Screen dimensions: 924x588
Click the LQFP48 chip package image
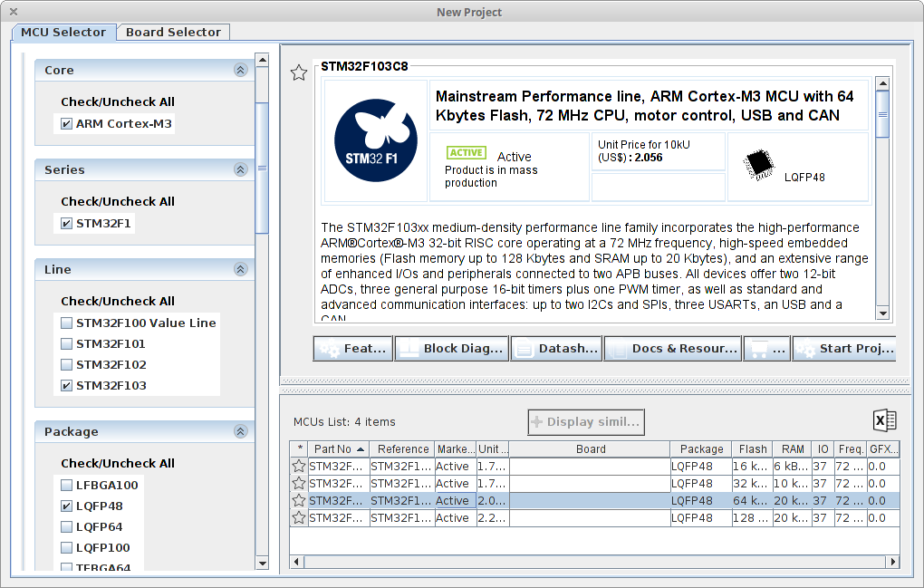point(758,165)
